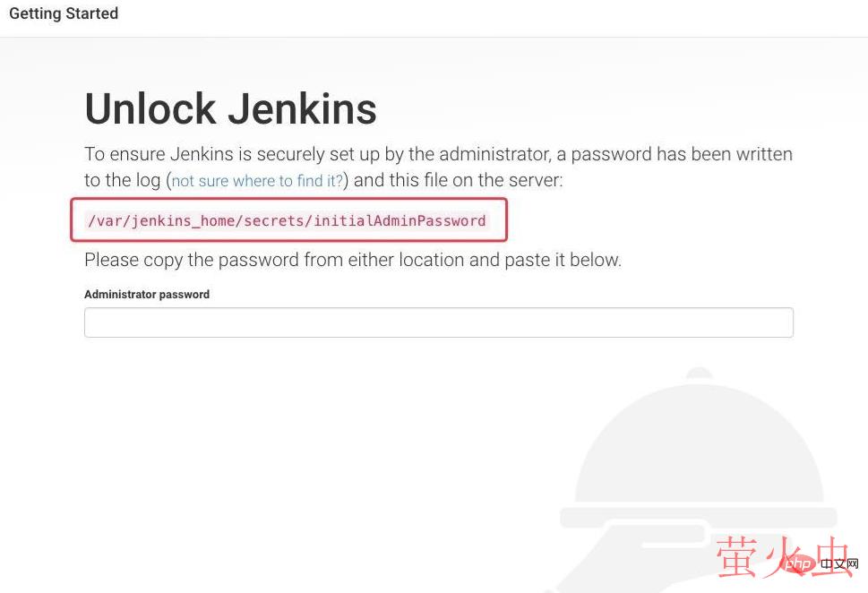This screenshot has width=868, height=593.
Task: Click the "and this file on the server:" text
Action: pyautogui.click(x=458, y=180)
